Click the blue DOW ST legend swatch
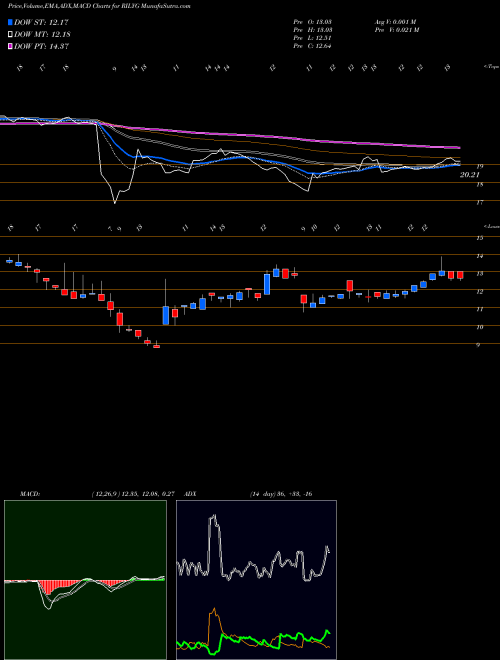Image resolution: width=500 pixels, height=660 pixels. click(11, 22)
